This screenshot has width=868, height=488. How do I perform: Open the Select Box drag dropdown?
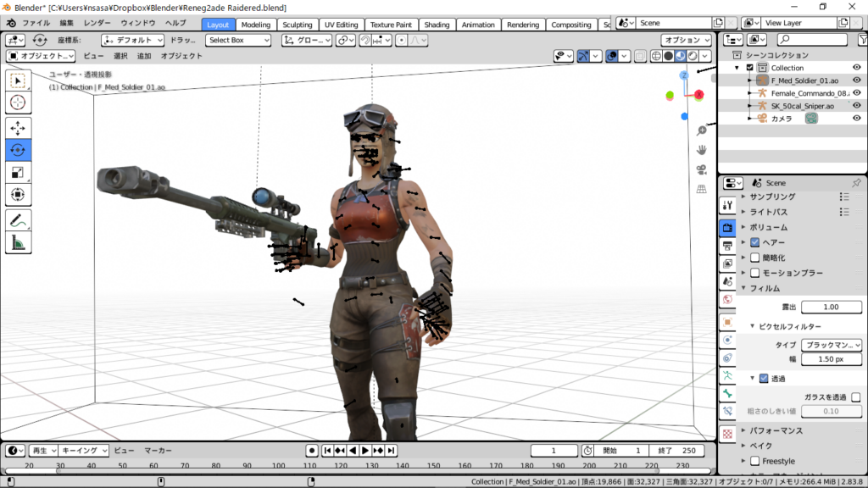click(x=238, y=40)
